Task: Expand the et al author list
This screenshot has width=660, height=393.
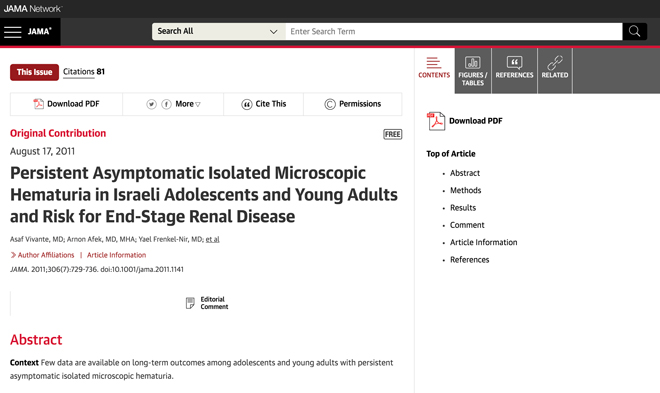Action: point(213,239)
